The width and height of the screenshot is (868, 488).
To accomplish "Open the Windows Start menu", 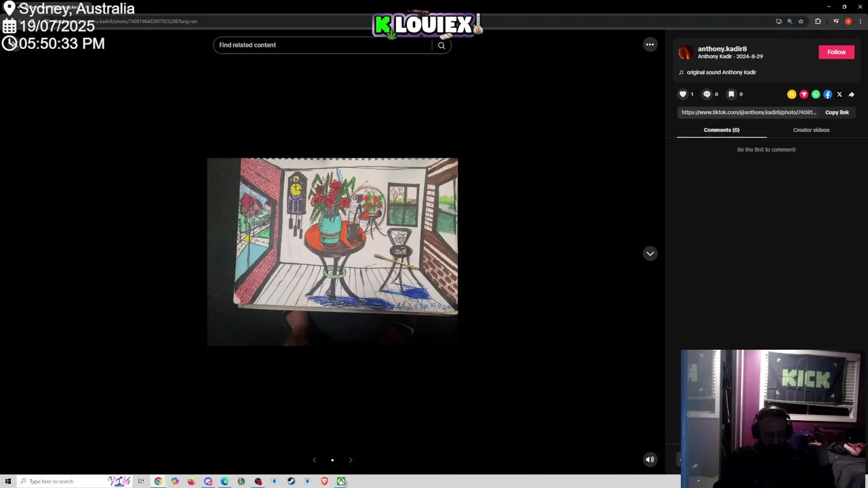I will tap(8, 481).
